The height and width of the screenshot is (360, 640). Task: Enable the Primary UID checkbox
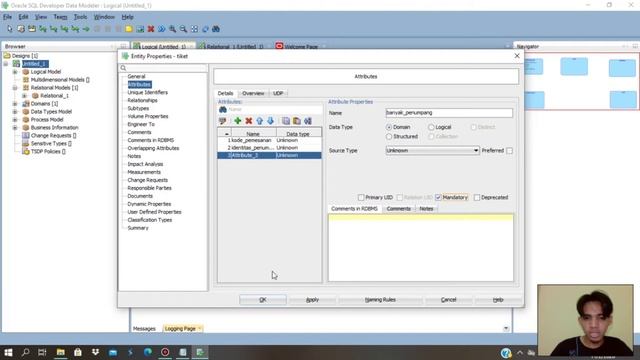(361, 198)
